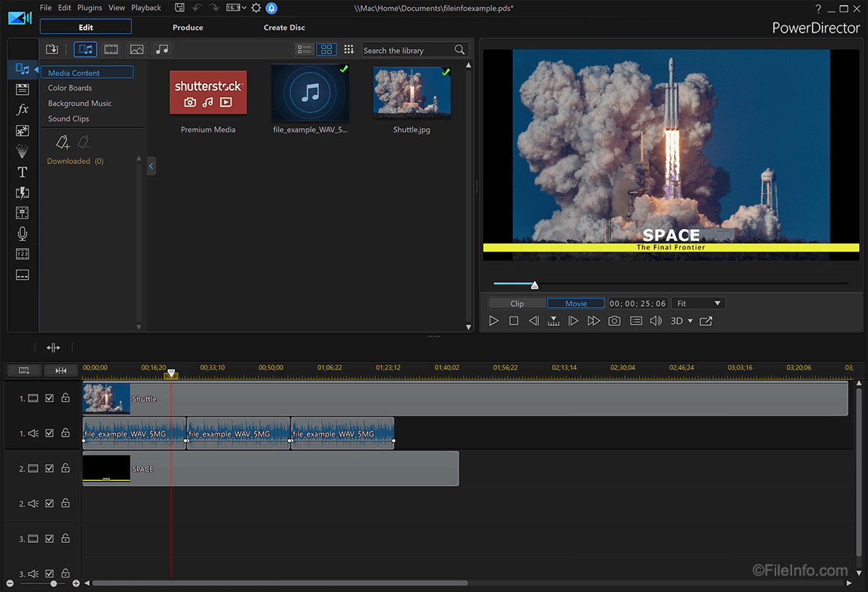
Task: Open the Fit zoom dropdown
Action: (x=698, y=304)
